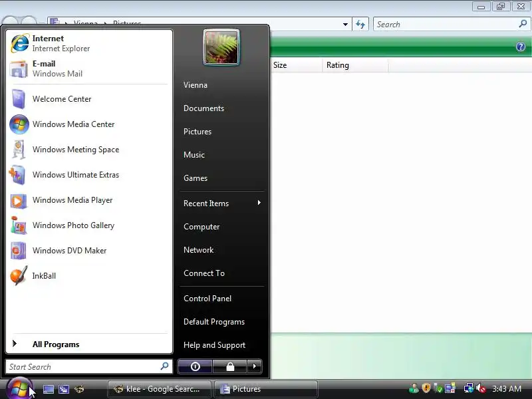Click the Start Search magnifier icon

click(164, 366)
